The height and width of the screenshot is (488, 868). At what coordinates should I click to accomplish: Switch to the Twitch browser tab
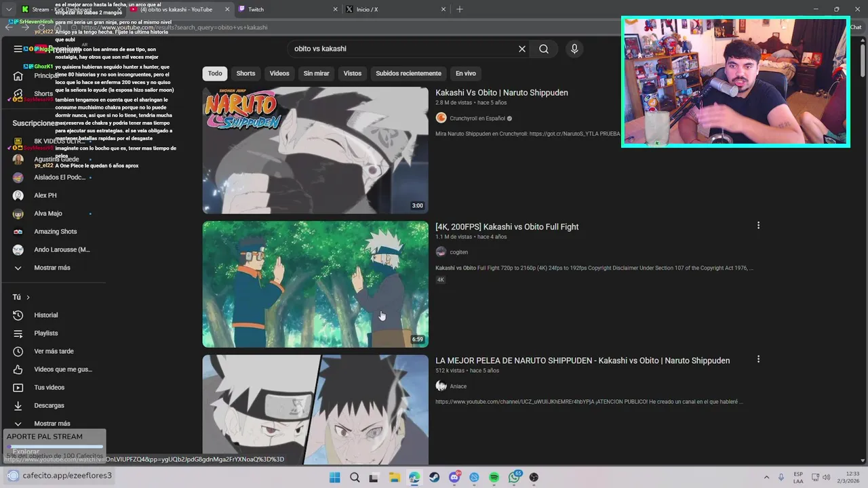pos(288,9)
